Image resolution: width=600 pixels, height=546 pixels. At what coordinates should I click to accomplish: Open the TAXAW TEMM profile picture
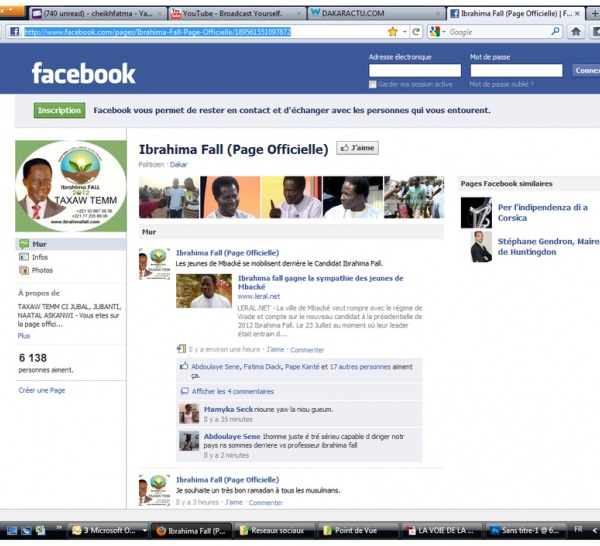pyautogui.click(x=71, y=186)
